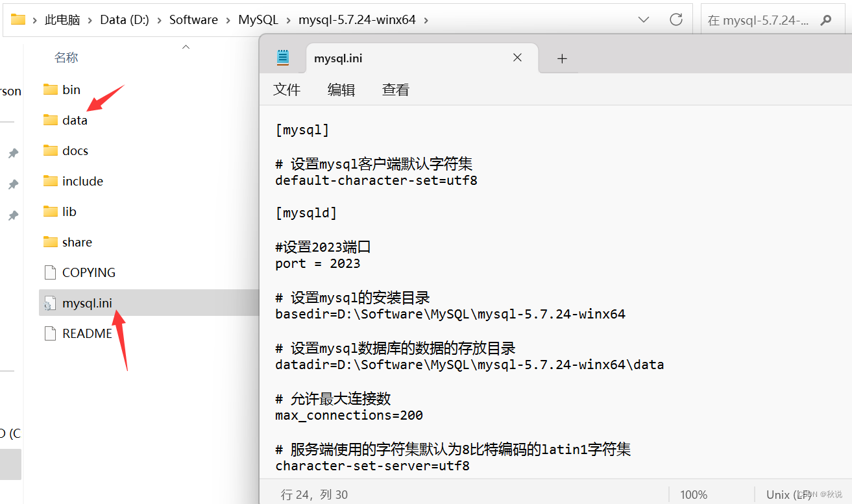Screen dimensions: 852x504
Task: Click the 100% zoom level in status bar
Action: pyautogui.click(x=694, y=494)
